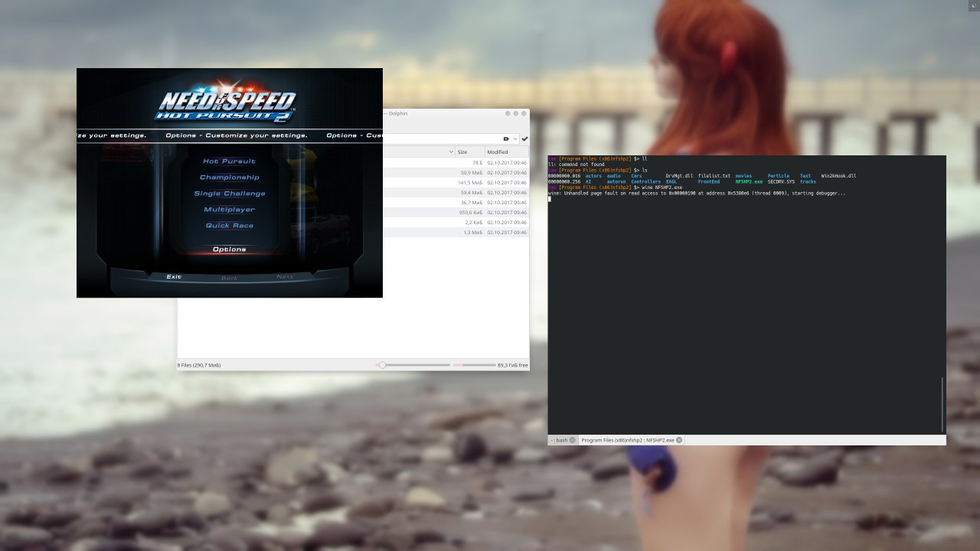Image resolution: width=980 pixels, height=551 pixels.
Task: Click NFSHP2.exe filename in ls output
Action: pos(749,182)
